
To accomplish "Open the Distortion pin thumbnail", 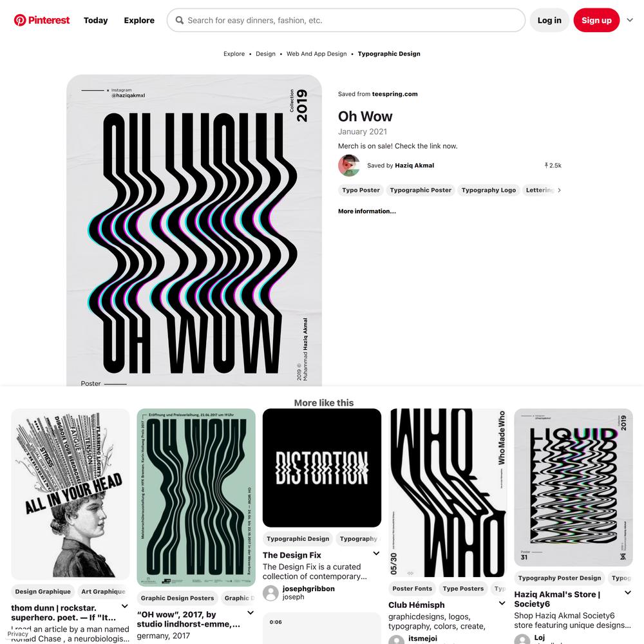I will [x=322, y=468].
